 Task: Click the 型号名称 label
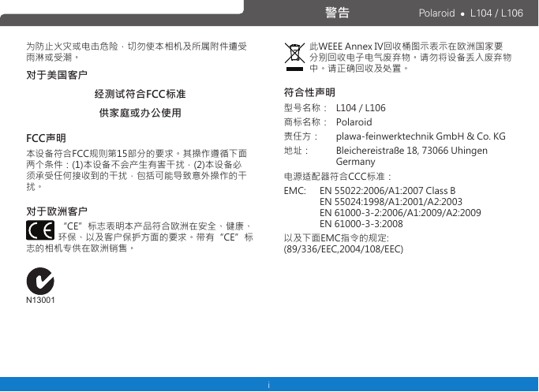306,108
